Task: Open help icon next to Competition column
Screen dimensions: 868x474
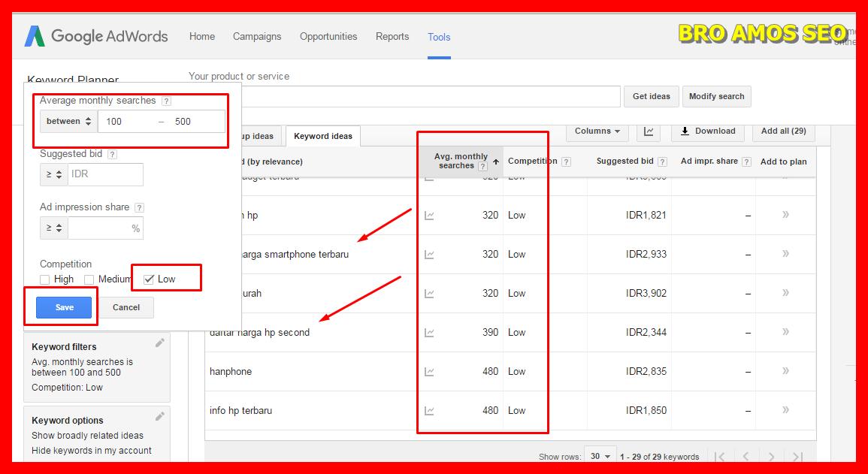Action: (566, 162)
